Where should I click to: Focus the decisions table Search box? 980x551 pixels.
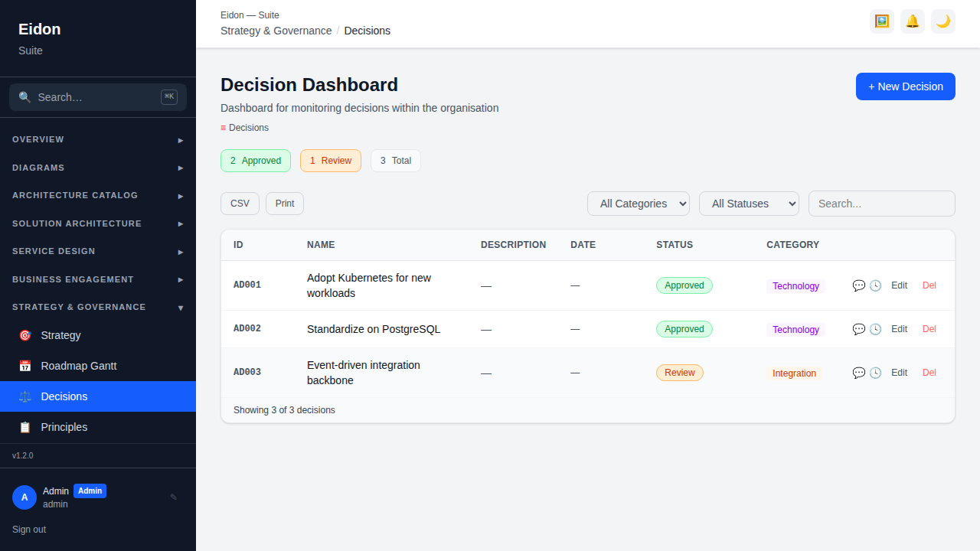[x=882, y=204]
